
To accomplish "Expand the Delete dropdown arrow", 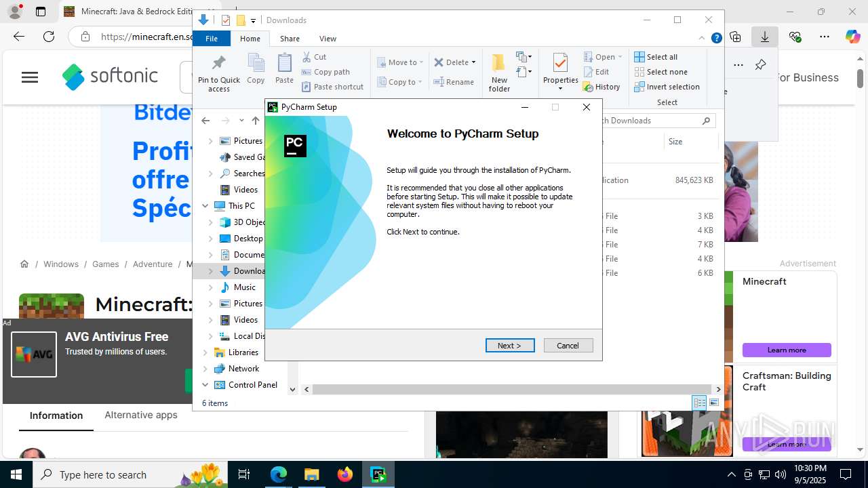I will (x=473, y=62).
